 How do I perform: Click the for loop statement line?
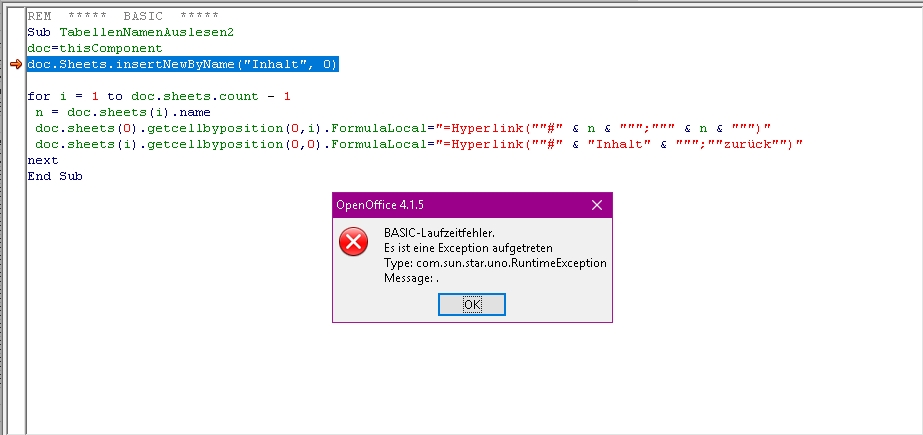pyautogui.click(x=159, y=96)
